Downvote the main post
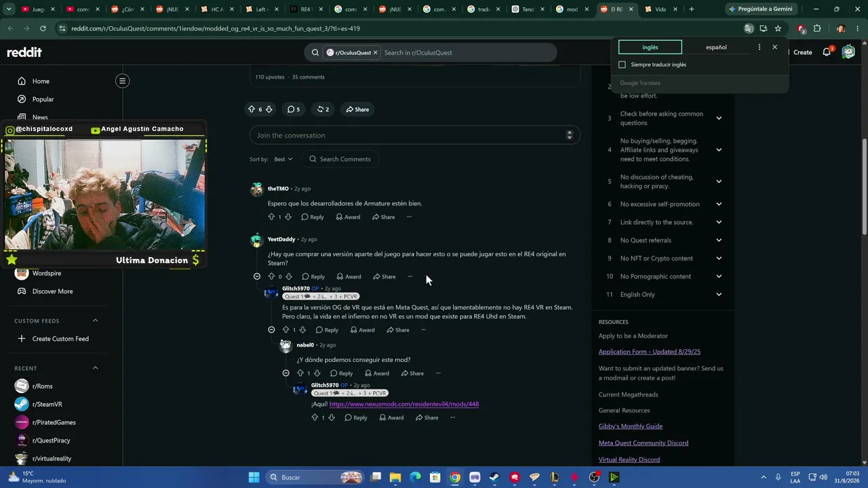Image resolution: width=868 pixels, height=488 pixels. (x=269, y=109)
